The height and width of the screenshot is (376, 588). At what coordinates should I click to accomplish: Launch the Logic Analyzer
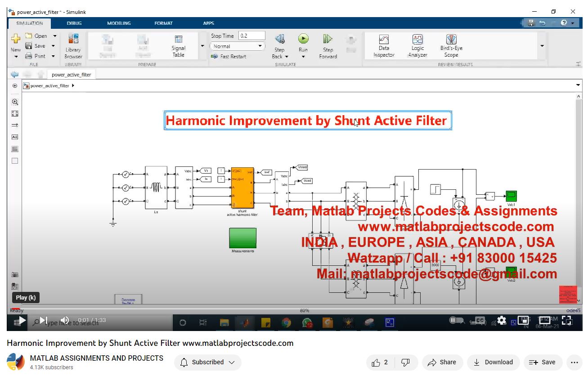point(417,46)
